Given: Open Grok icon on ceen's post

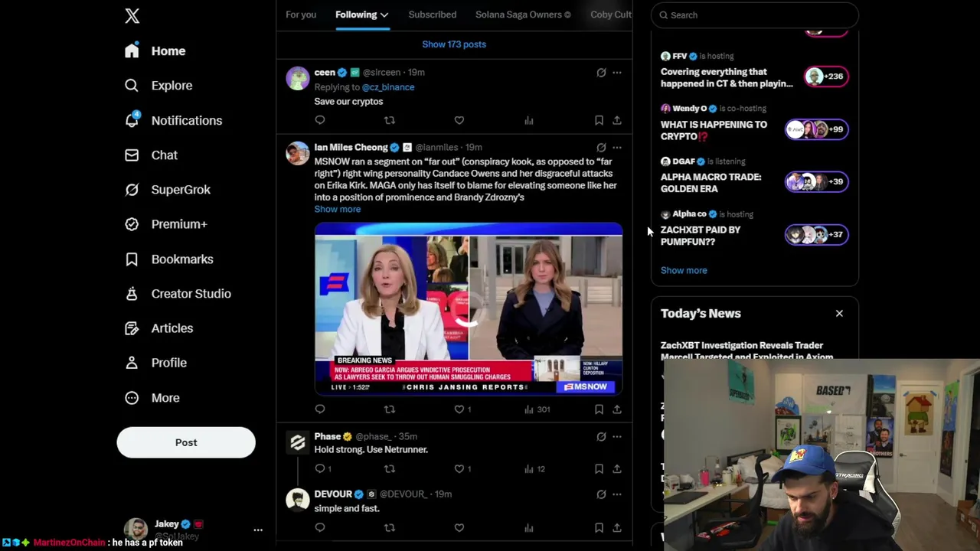Looking at the screenshot, I should point(601,73).
